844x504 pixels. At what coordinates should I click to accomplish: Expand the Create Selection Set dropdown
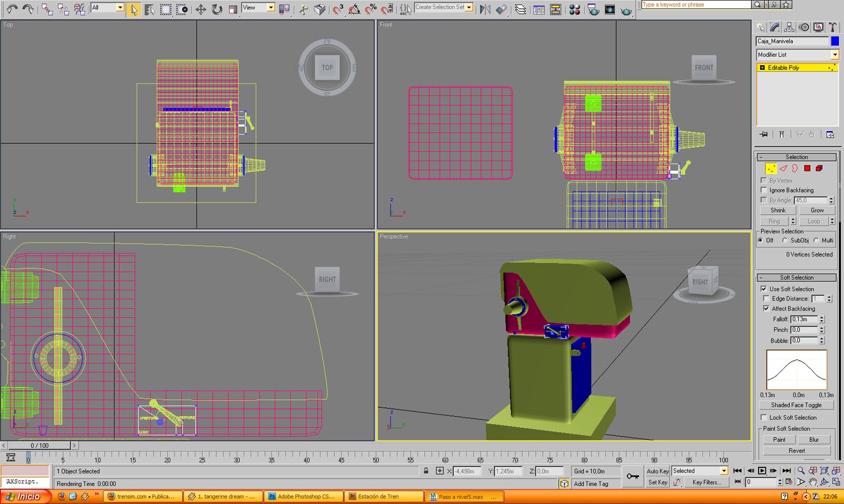(x=468, y=7)
